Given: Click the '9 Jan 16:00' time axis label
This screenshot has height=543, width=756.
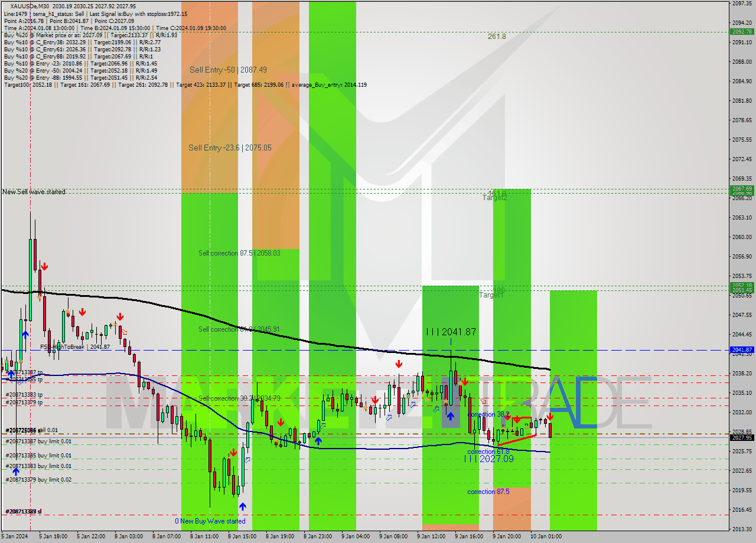Looking at the screenshot, I should (469, 537).
